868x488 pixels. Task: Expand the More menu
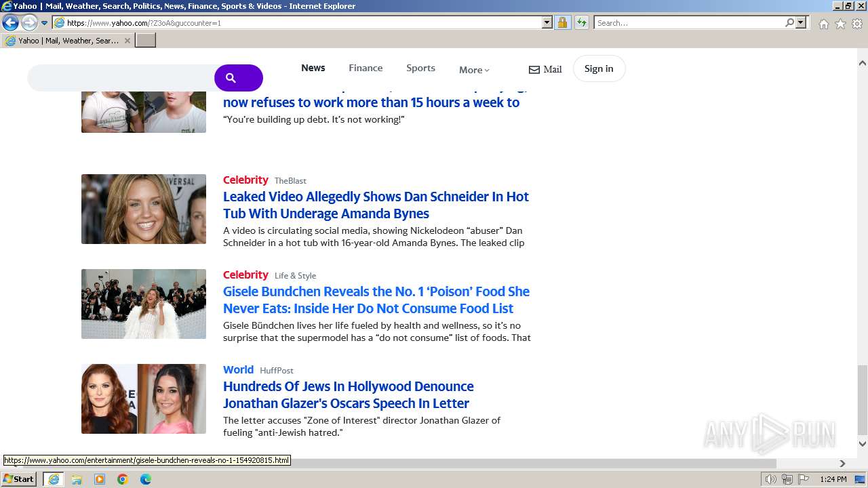pyautogui.click(x=474, y=70)
